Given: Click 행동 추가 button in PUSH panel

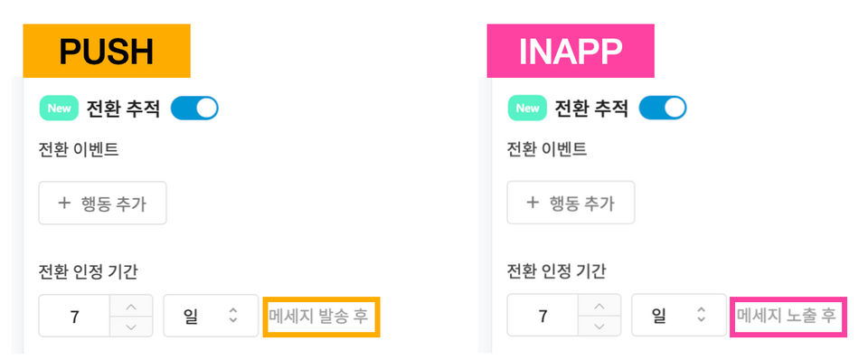Looking at the screenshot, I should tap(102, 203).
